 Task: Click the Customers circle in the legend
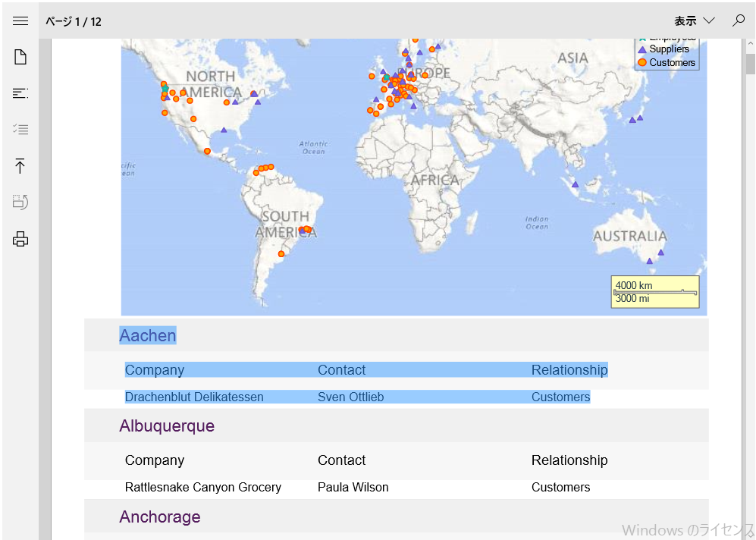642,63
